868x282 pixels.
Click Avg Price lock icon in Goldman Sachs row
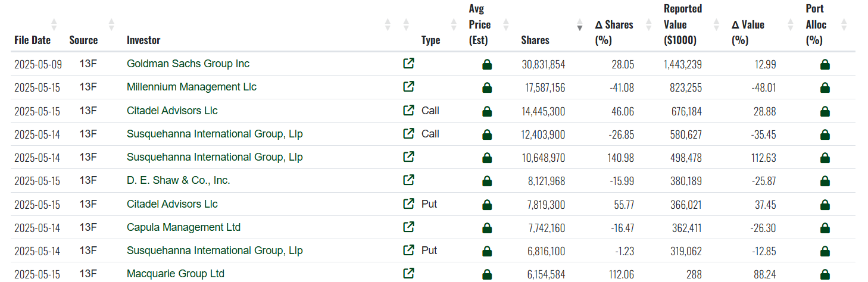tap(487, 64)
